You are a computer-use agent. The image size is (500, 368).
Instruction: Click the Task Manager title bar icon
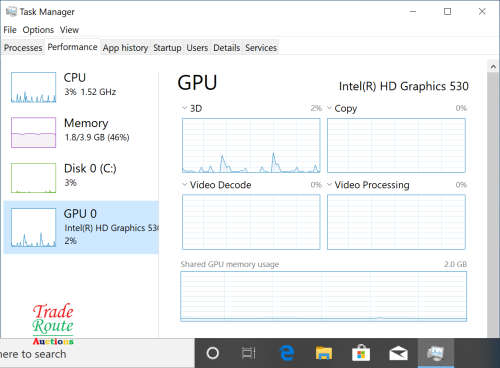click(11, 12)
